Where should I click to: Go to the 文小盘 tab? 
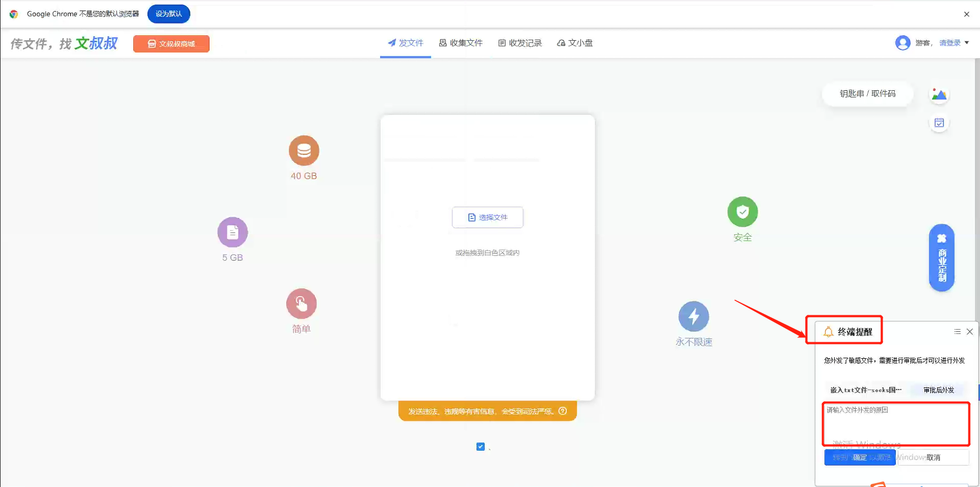click(574, 43)
